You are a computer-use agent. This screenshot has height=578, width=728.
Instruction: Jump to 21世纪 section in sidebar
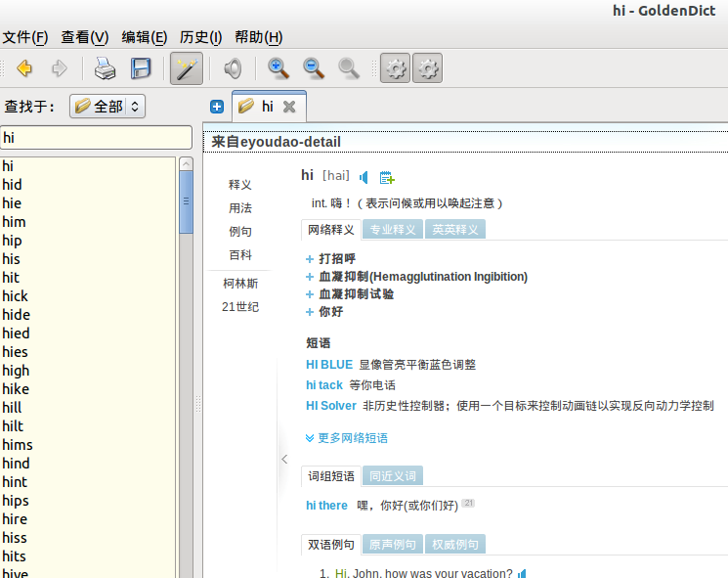(x=240, y=307)
